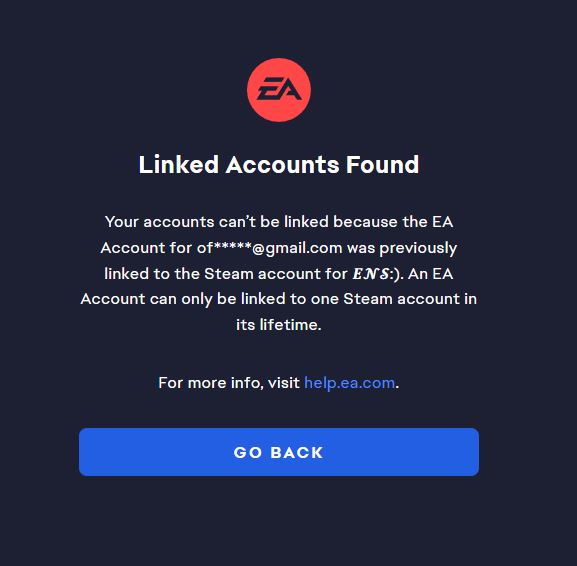Click the word "Linked" in the heading
Image resolution: width=577 pixels, height=566 pixels.
(178, 165)
